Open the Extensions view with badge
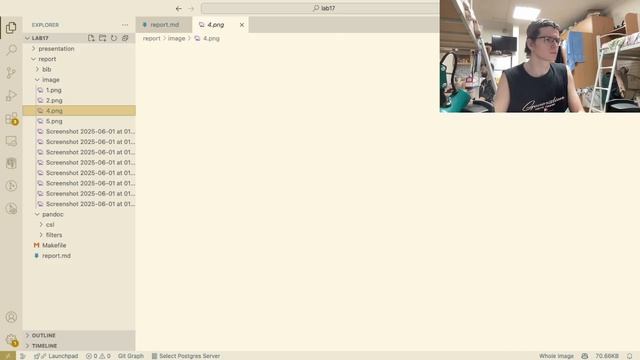The width and height of the screenshot is (640, 360). pyautogui.click(x=11, y=119)
